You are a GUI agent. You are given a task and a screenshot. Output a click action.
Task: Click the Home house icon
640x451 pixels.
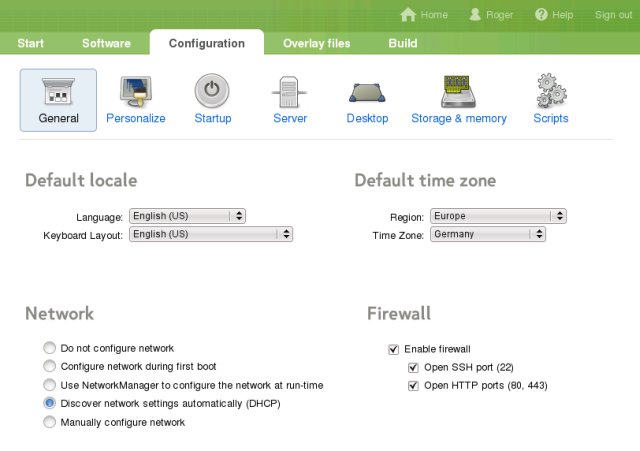pyautogui.click(x=408, y=15)
